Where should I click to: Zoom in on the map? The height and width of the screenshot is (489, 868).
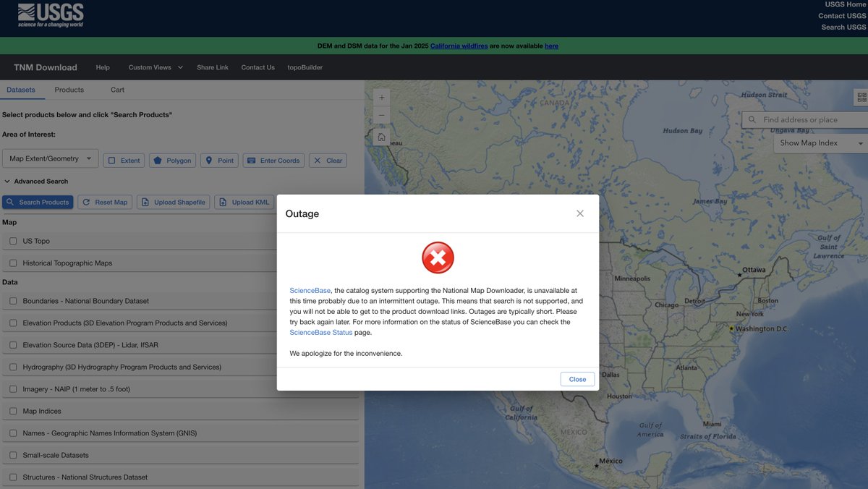(381, 97)
